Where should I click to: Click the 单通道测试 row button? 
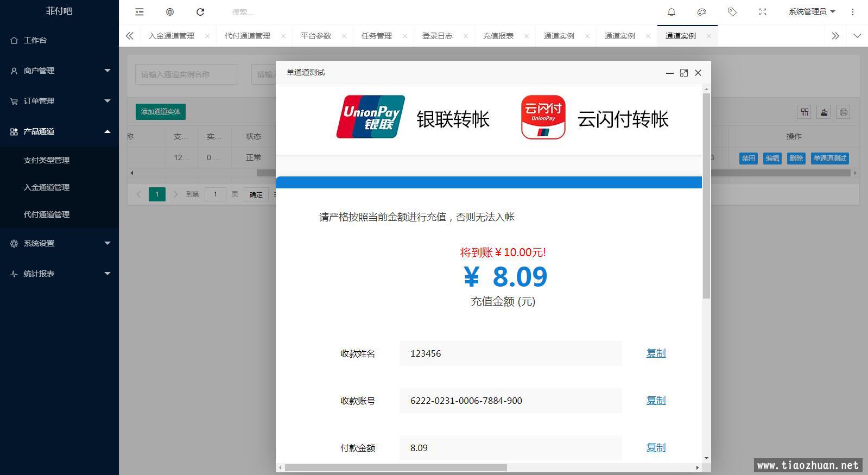[830, 159]
